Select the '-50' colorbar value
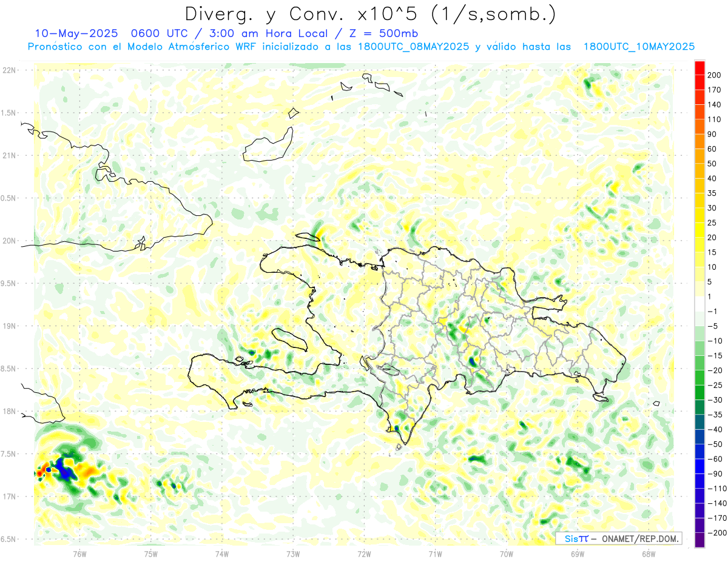The height and width of the screenshot is (562, 728). (715, 444)
